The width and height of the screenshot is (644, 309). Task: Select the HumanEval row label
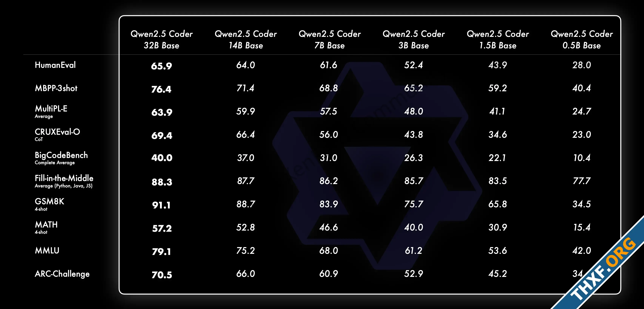(x=55, y=65)
